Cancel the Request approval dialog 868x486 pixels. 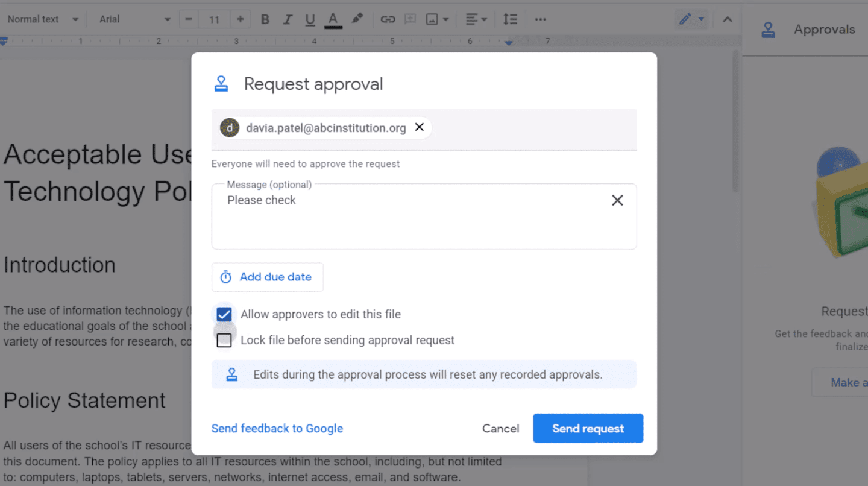point(500,428)
